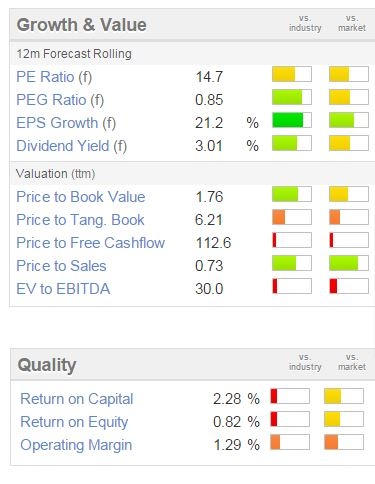The width and height of the screenshot is (375, 484).
Task: Click Return on Capital vs. market bar
Action: coord(344,396)
